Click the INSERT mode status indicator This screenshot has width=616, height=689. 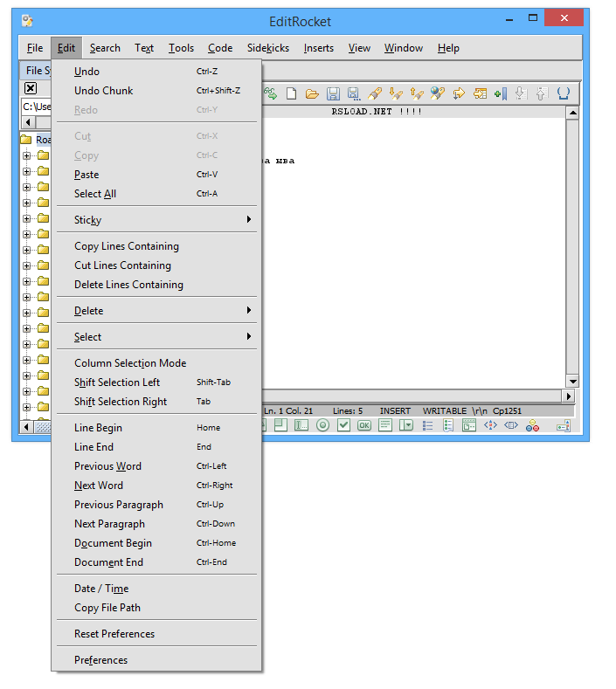coord(395,410)
